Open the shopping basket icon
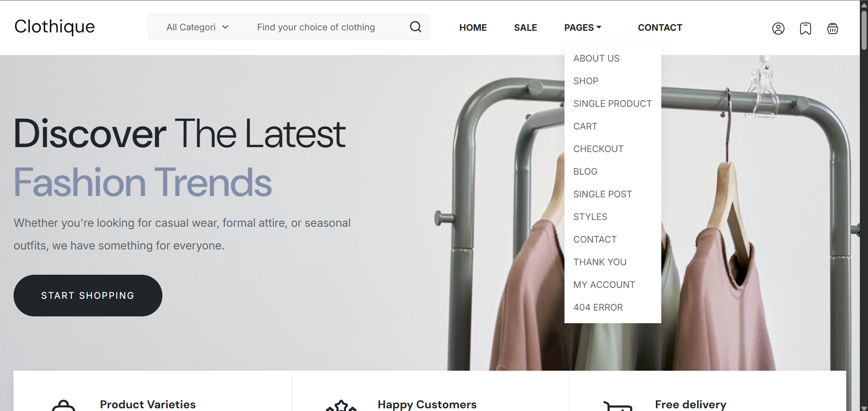This screenshot has height=411, width=868. [832, 29]
